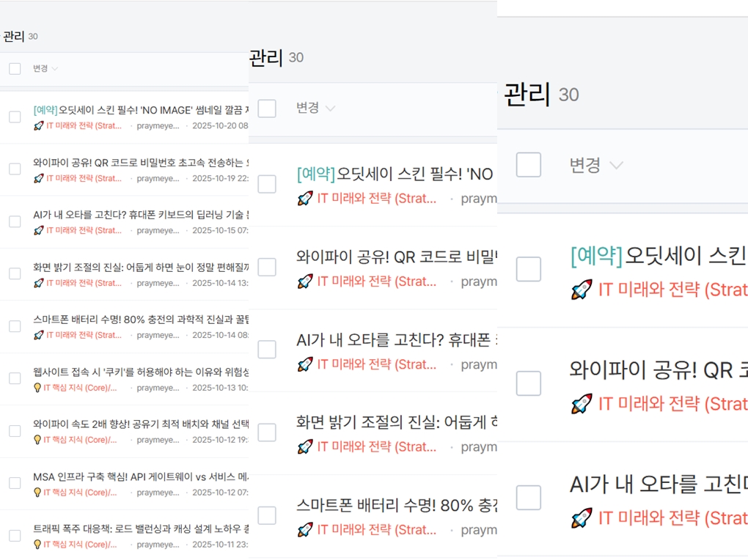The height and width of the screenshot is (560, 748).
Task: Click the date 2025-10-12 07: on the MSA post
Action: [221, 493]
